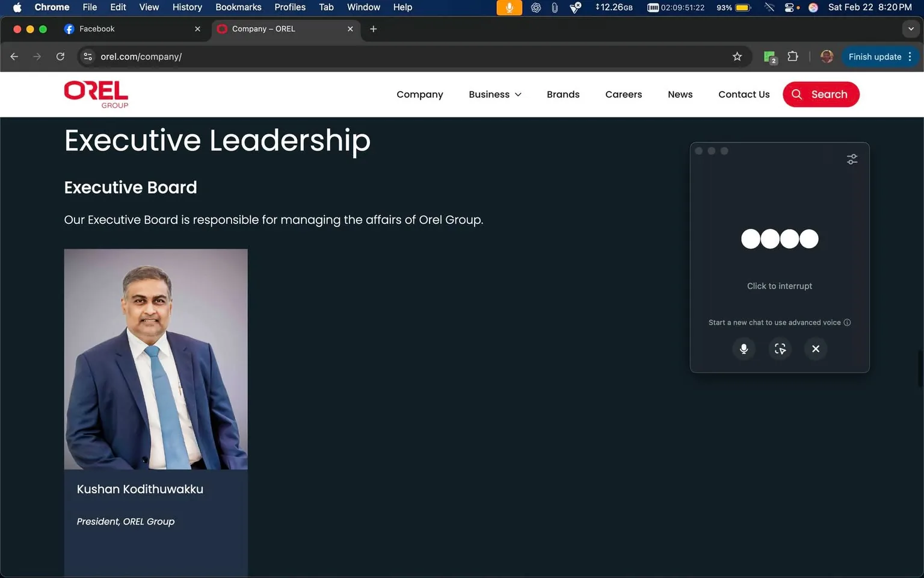Image resolution: width=924 pixels, height=578 pixels.
Task: Open Control Center from the menu bar
Action: (790, 8)
